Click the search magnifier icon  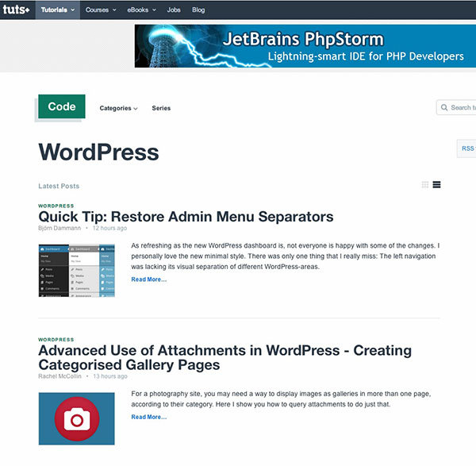tap(444, 108)
